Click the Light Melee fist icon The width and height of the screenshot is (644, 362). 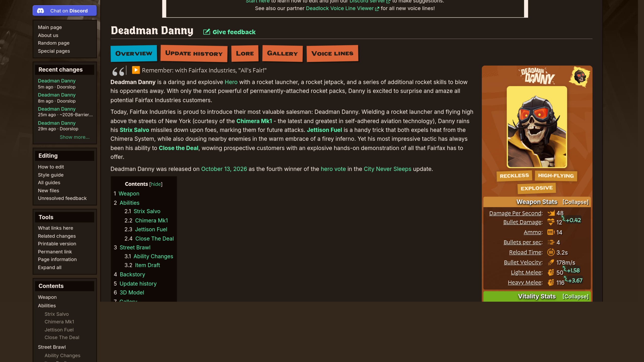[551, 273]
